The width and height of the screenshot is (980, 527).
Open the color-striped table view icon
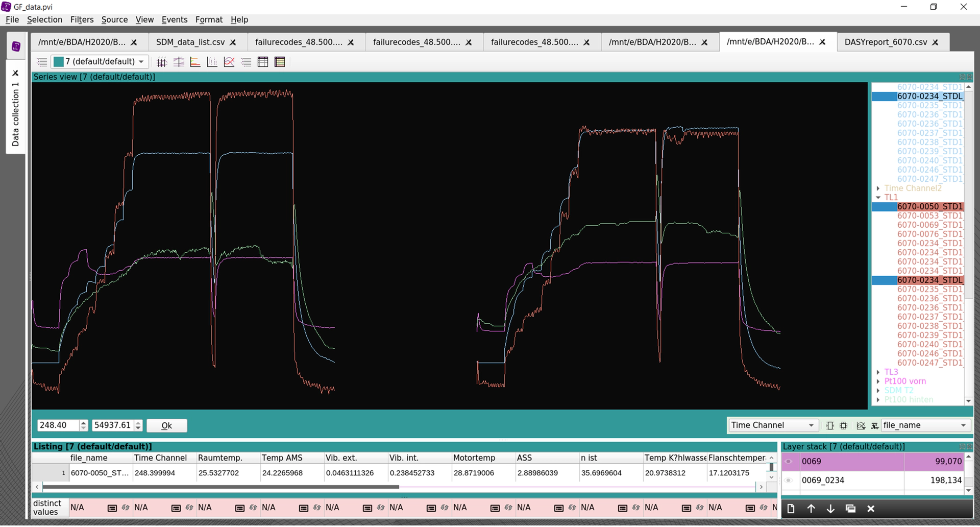pyautogui.click(x=280, y=62)
